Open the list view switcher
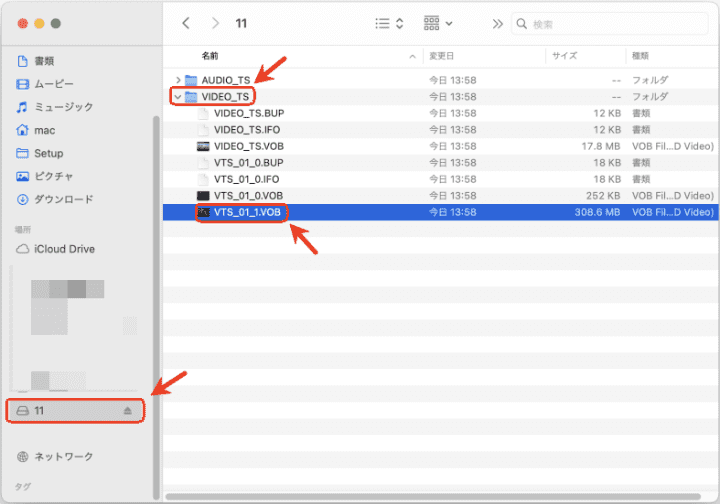 [x=389, y=23]
